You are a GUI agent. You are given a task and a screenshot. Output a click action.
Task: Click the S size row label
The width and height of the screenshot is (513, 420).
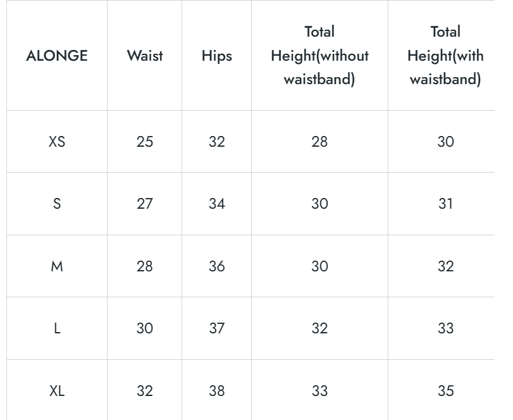click(57, 204)
